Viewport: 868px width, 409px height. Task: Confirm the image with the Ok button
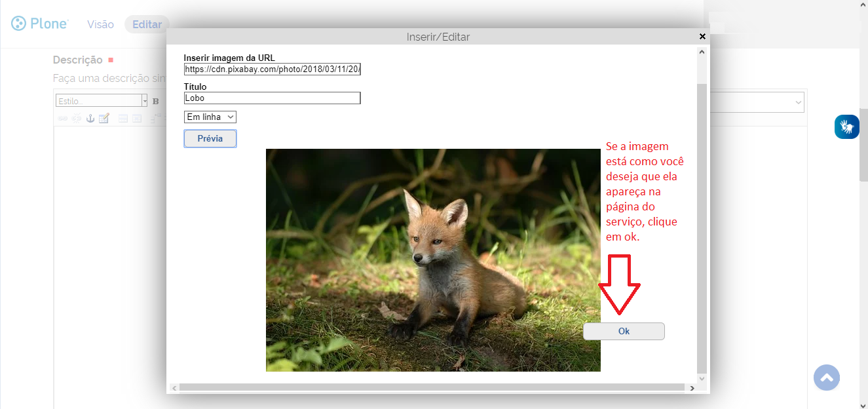[x=624, y=331]
